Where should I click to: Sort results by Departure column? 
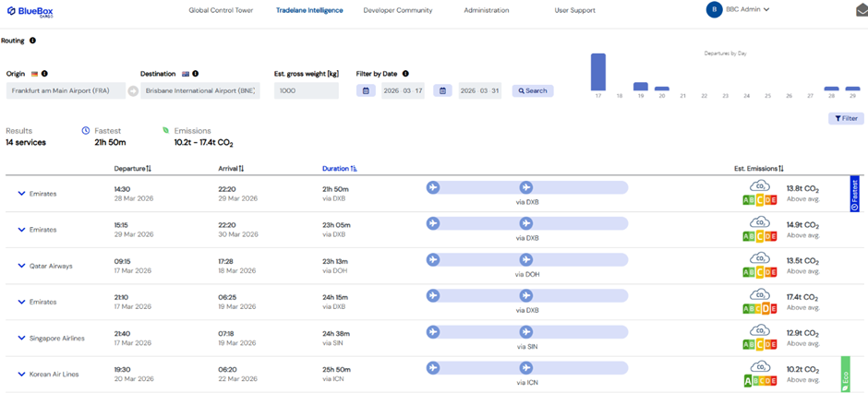click(x=133, y=169)
